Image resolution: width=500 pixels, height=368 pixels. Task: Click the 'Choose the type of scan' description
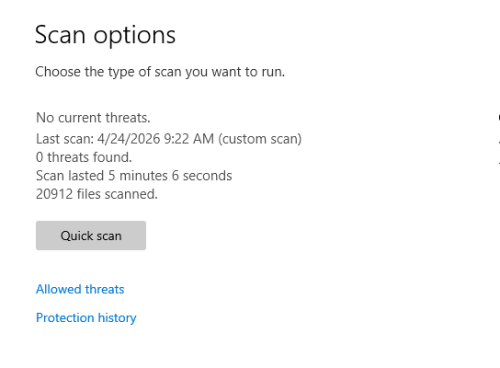point(160,72)
